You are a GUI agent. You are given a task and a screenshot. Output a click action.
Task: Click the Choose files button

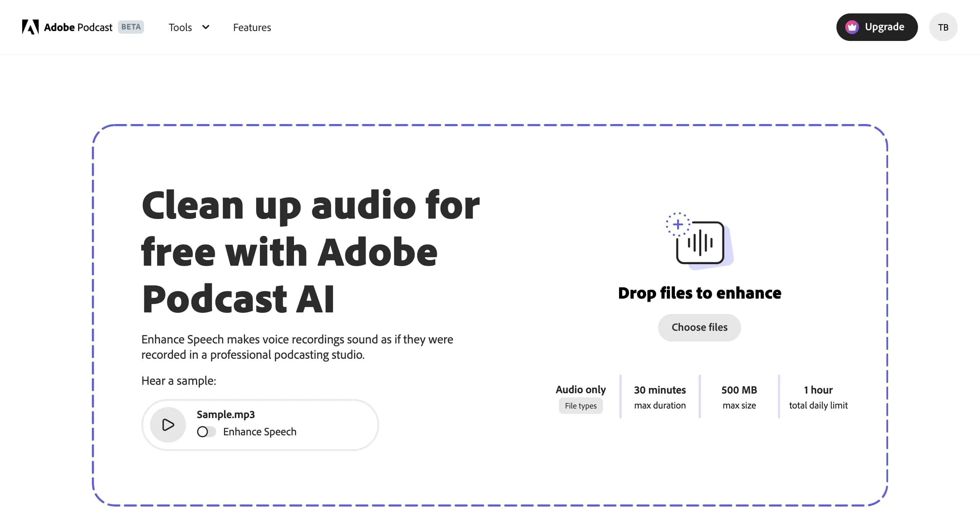(699, 327)
